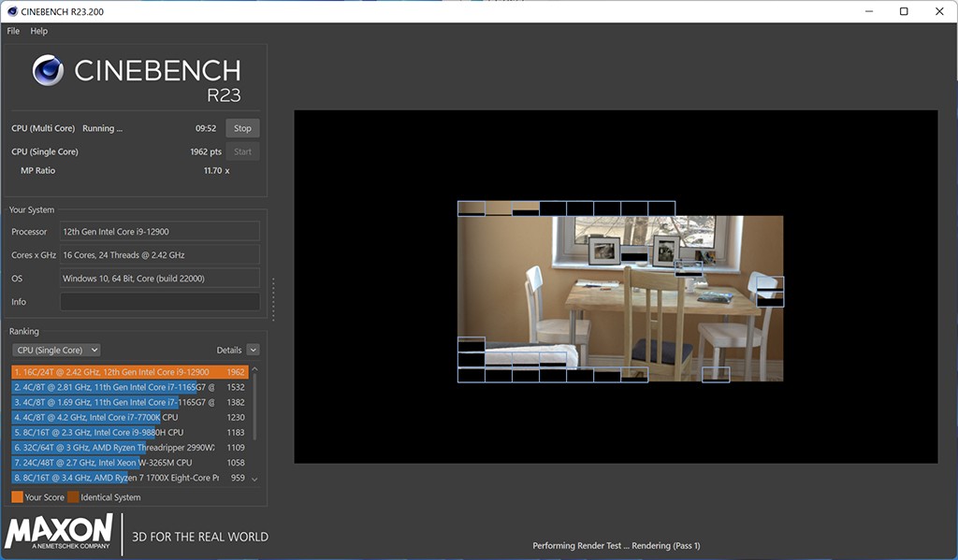The height and width of the screenshot is (560, 958).
Task: Click the Cinema 4D sphere logo icon
Action: (x=48, y=72)
